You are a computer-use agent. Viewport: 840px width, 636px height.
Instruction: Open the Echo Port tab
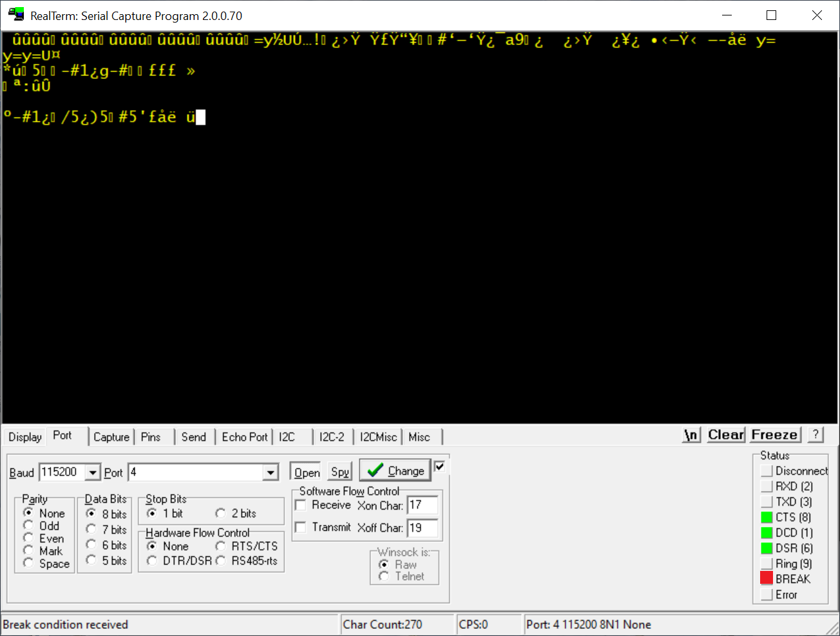(x=244, y=437)
